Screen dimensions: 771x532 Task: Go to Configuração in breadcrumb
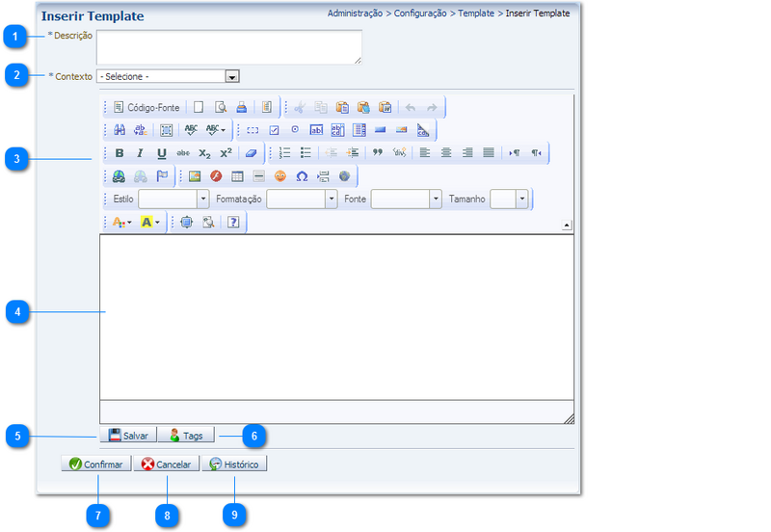(420, 13)
